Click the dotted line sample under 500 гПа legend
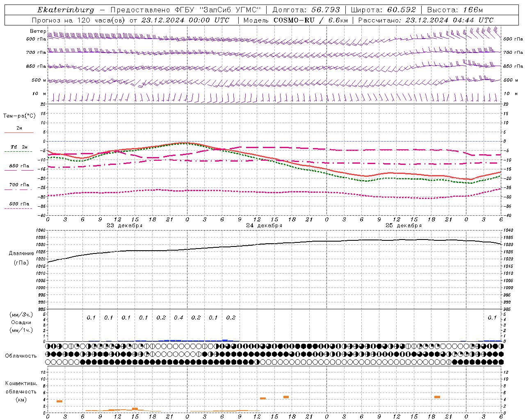Viewport: 525px width, 420px height. (18, 208)
